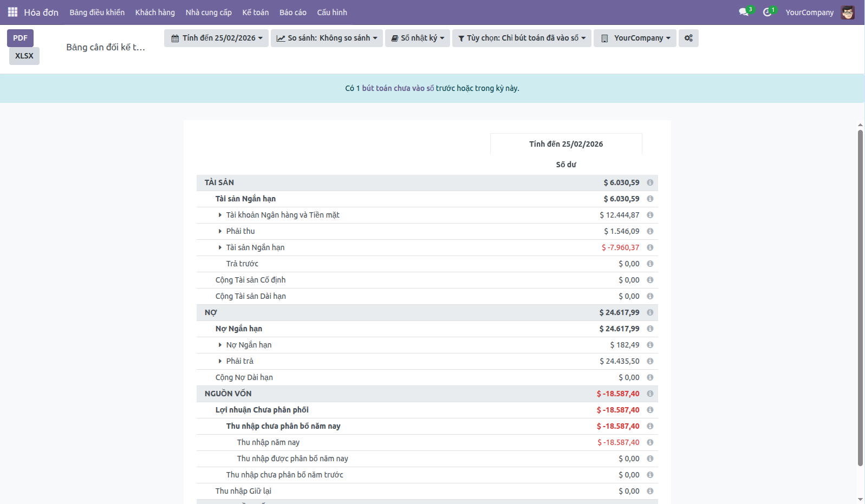This screenshot has width=865, height=504.
Task: Open the chat messages icon
Action: click(x=744, y=12)
